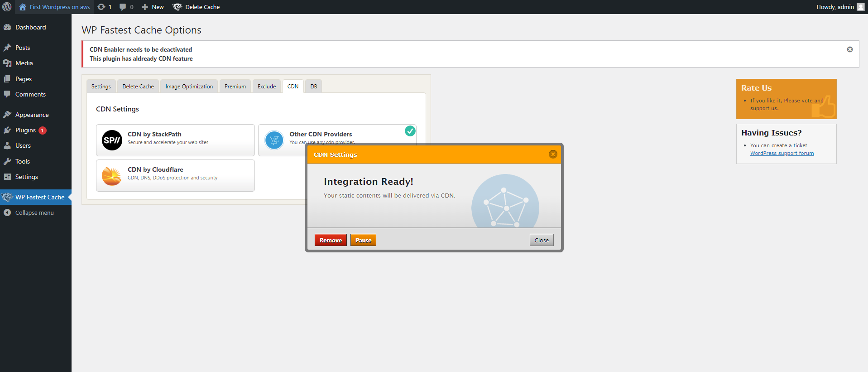
Task: Click the Tools wrench icon
Action: 7,161
